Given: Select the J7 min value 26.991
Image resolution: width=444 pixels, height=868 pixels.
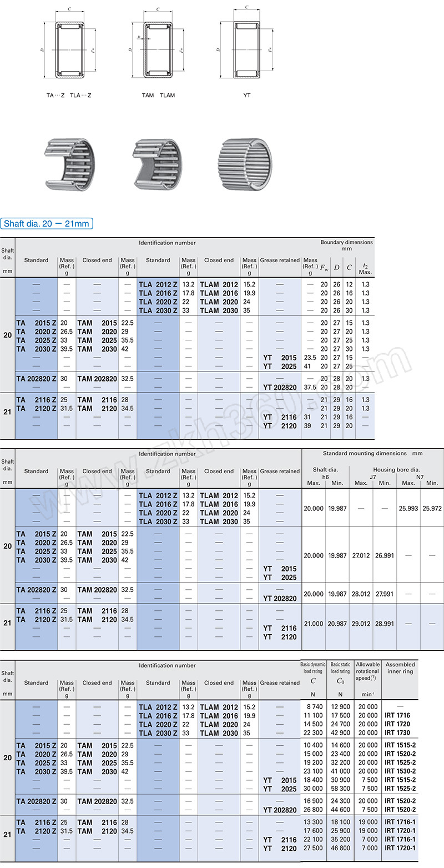Looking at the screenshot, I should (x=384, y=555).
